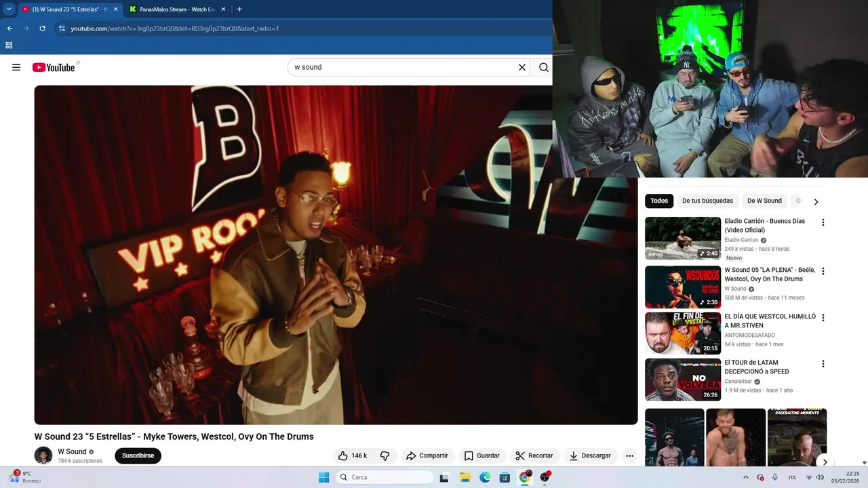
Task: Select the De tus búsquedas chip
Action: click(707, 201)
